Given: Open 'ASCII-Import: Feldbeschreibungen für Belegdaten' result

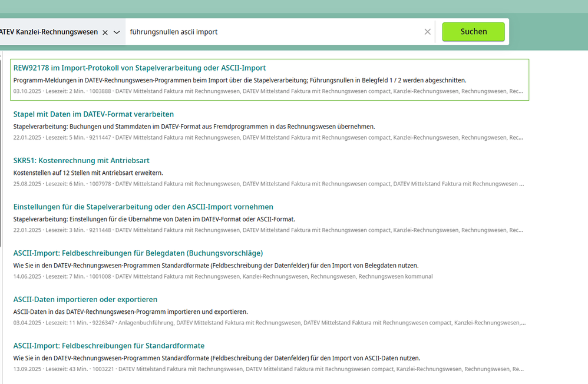Looking at the screenshot, I should click(x=138, y=253).
